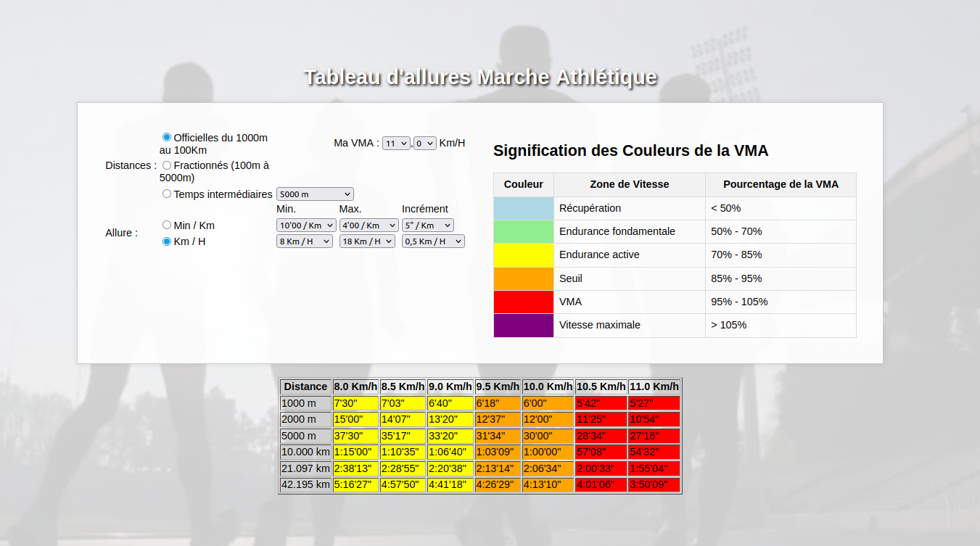The image size is (980, 546).
Task: Open the 18 Km / H maximum speed dropdown
Action: click(x=367, y=241)
